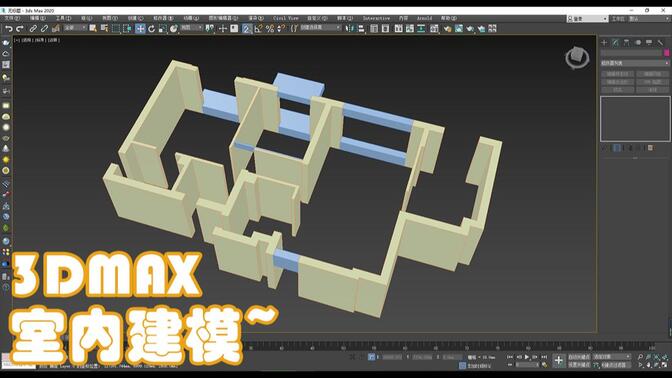672x378 pixels.
Task: Click the Redo arrow in the toolbar
Action: [20, 29]
